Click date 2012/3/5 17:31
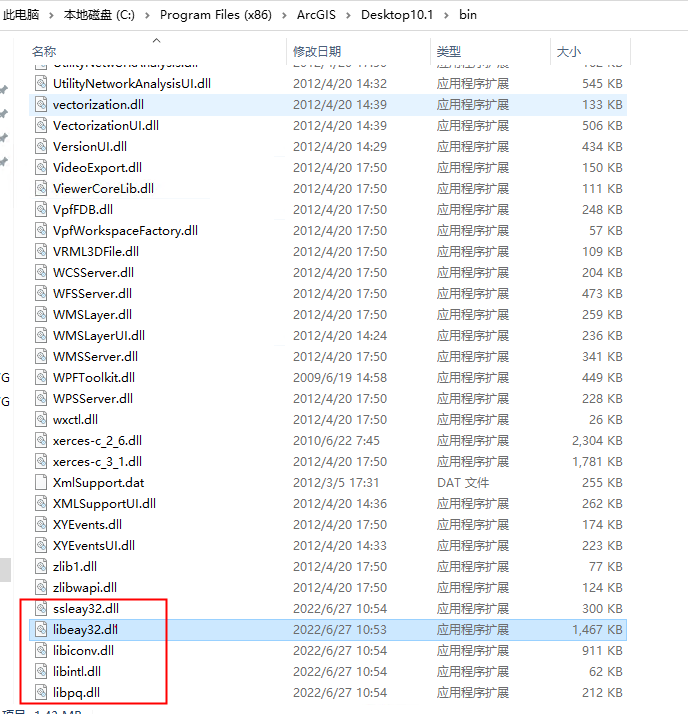688x714 pixels. tap(336, 483)
